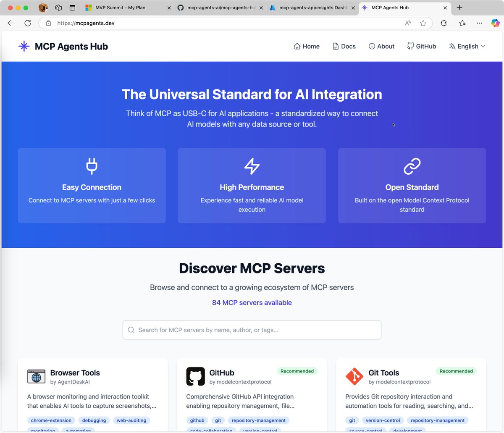The height and width of the screenshot is (433, 504).
Task: Open the workspaces icon in title bar
Action: point(59,8)
